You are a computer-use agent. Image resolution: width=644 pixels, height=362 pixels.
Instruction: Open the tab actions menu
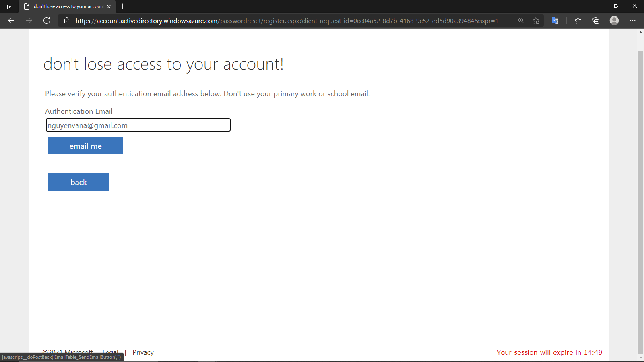(10, 6)
